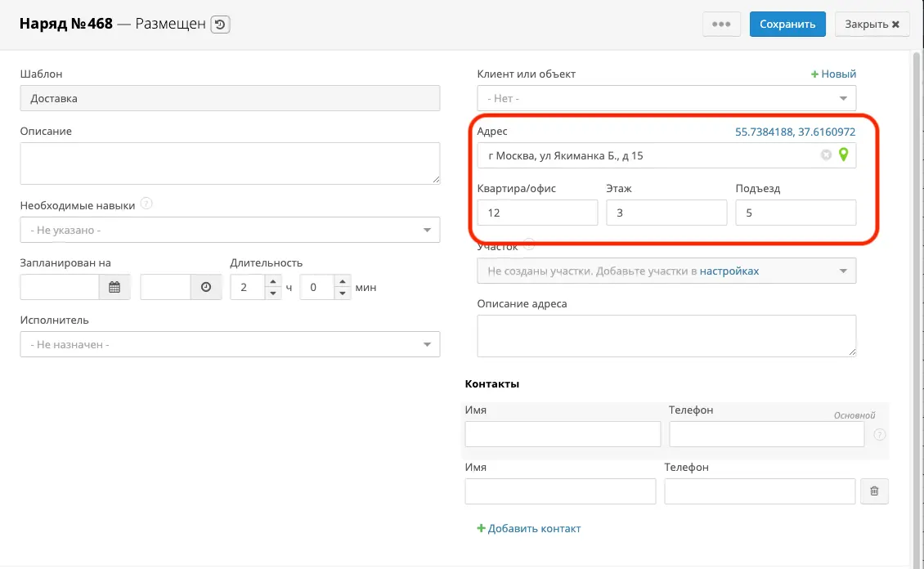Show help icon beside primary phone

(879, 435)
